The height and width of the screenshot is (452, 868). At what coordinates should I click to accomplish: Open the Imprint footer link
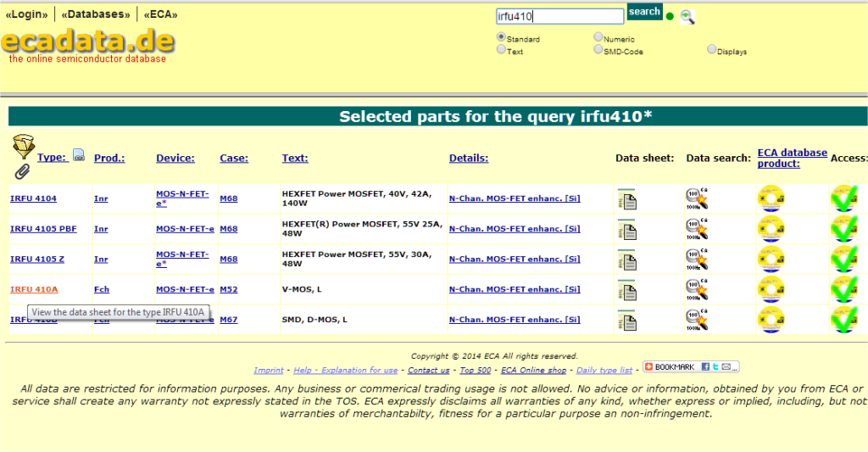pos(269,370)
